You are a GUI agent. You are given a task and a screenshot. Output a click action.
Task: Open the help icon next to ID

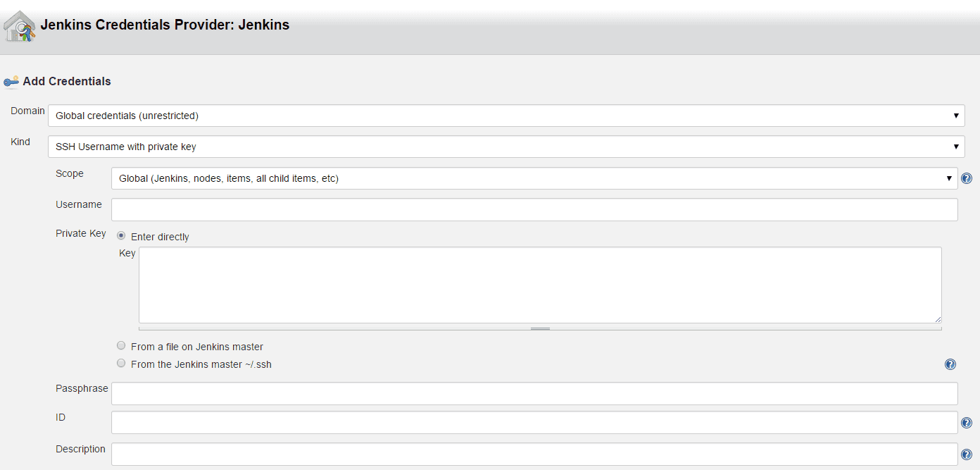pyautogui.click(x=967, y=423)
